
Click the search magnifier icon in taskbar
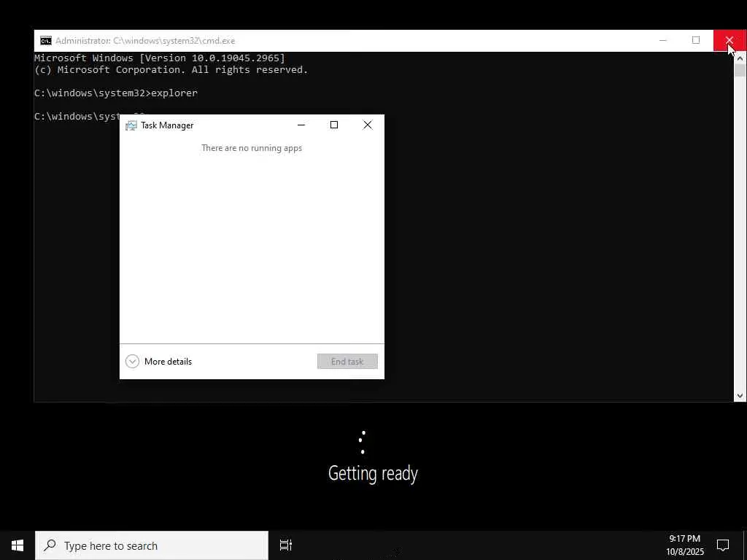pyautogui.click(x=50, y=545)
